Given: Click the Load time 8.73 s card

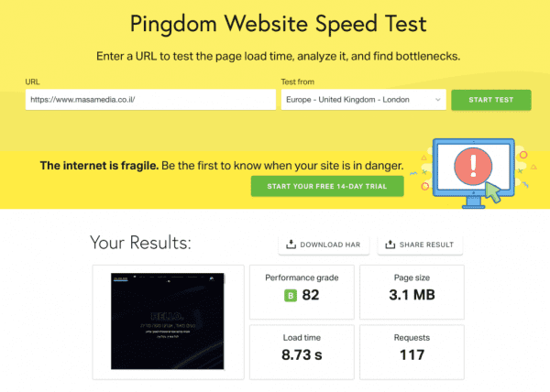Looking at the screenshot, I should pyautogui.click(x=302, y=349).
